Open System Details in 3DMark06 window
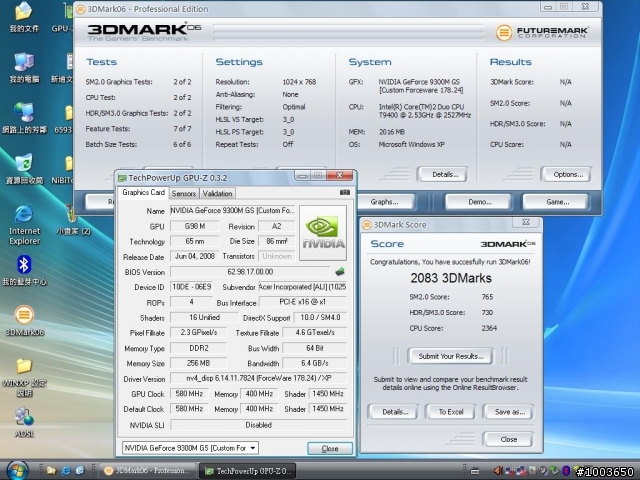 444,174
